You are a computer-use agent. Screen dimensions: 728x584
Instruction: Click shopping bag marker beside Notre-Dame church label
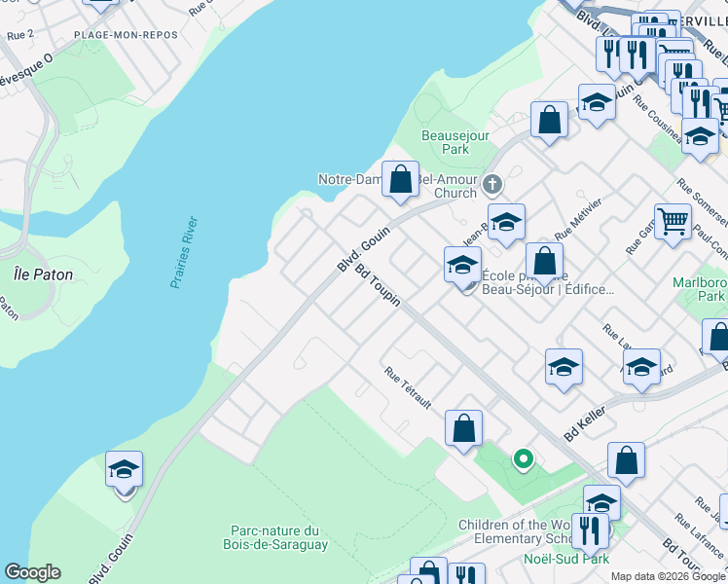point(400,182)
